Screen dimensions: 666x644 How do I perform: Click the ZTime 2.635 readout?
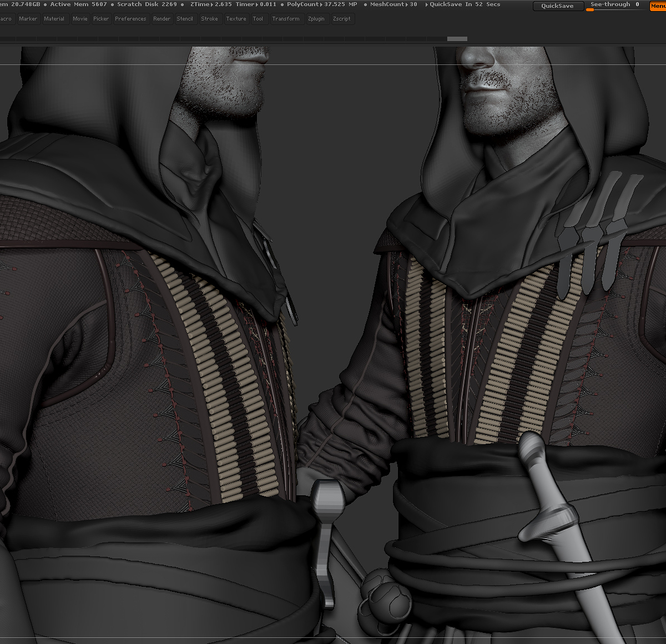[x=211, y=4]
